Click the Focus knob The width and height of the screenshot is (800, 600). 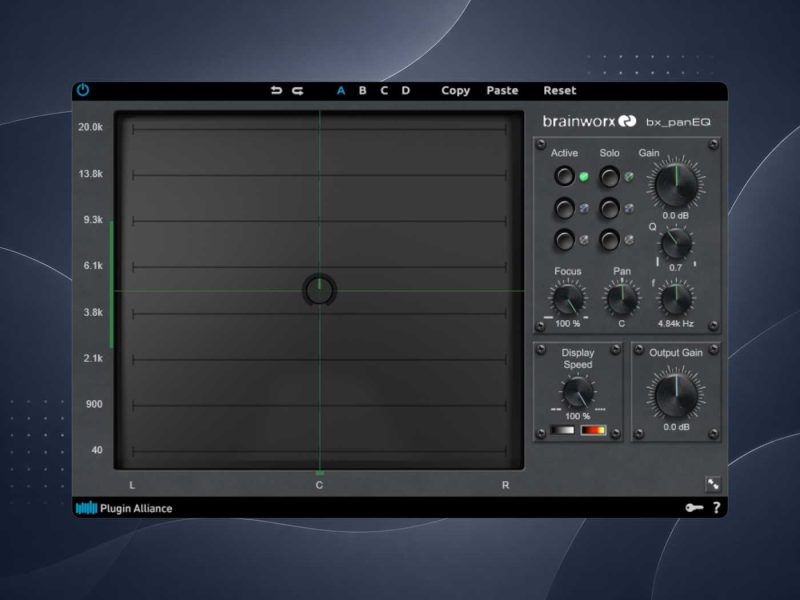pyautogui.click(x=568, y=299)
